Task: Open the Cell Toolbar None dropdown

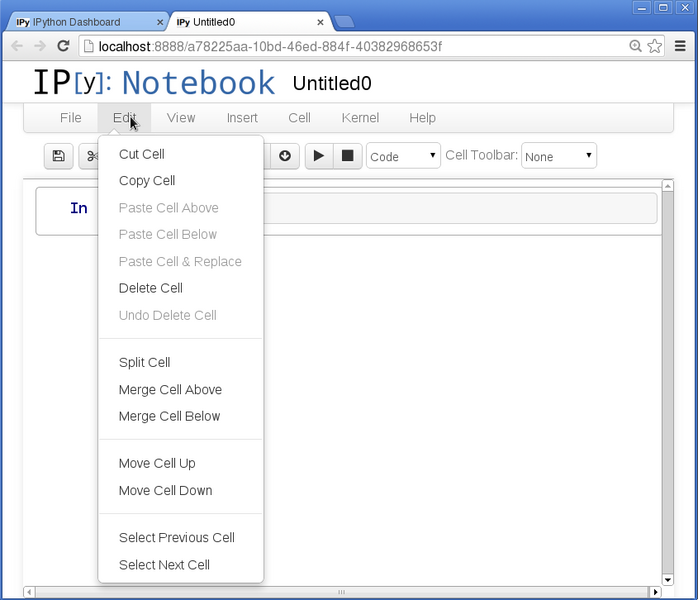Action: pos(559,156)
